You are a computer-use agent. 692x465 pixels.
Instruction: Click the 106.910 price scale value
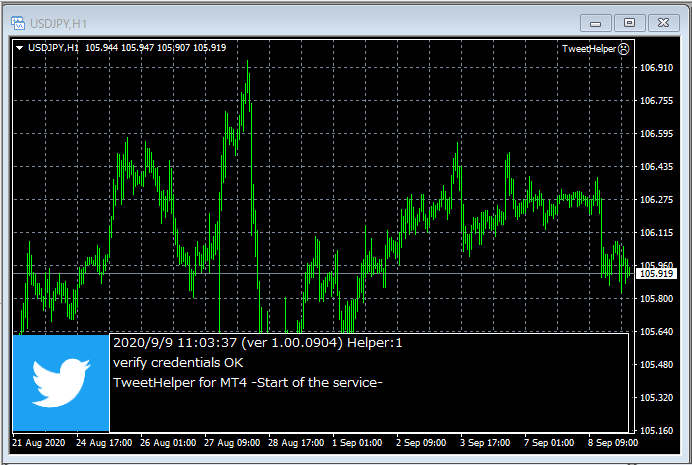(x=656, y=68)
